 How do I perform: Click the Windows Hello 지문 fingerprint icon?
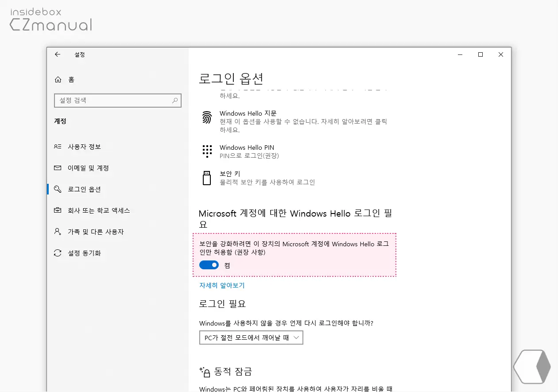(207, 117)
